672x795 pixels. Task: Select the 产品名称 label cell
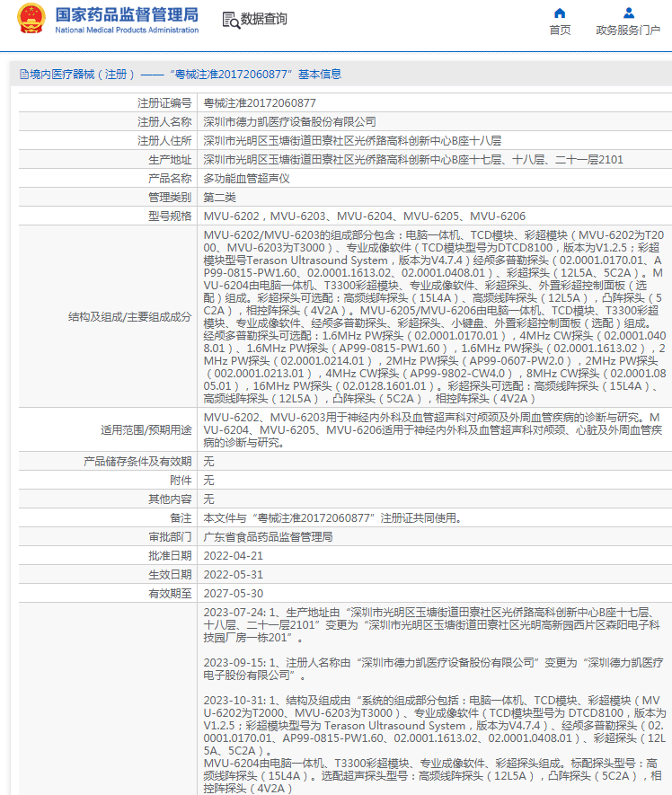coord(170,179)
